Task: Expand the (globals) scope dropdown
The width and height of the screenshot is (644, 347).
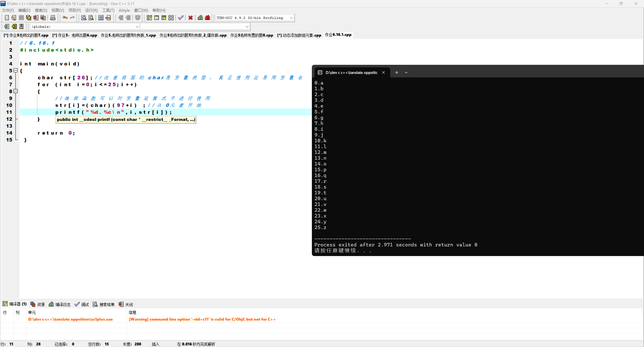Action: [x=137, y=27]
